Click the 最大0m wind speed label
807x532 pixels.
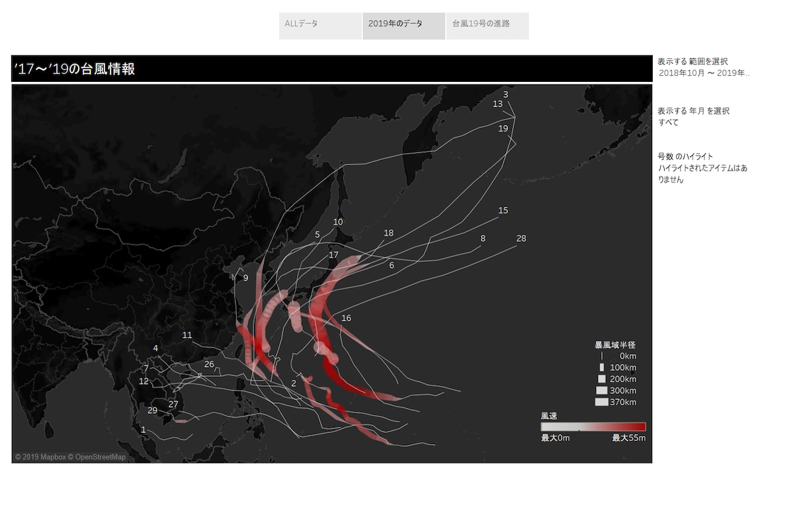(x=555, y=437)
